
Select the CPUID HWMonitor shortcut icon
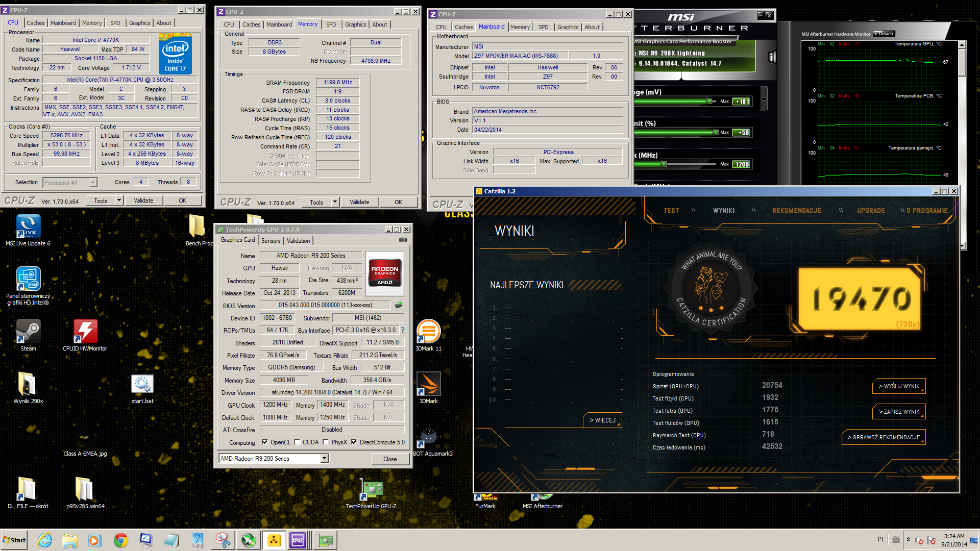[85, 331]
